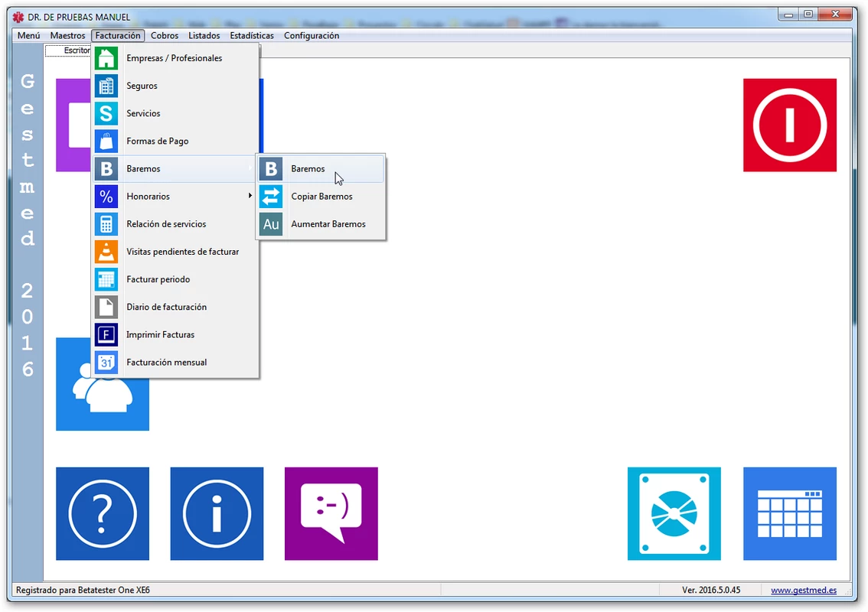Select Empresas / Profesionales entry
The height and width of the screenshot is (612, 868).
click(x=175, y=58)
